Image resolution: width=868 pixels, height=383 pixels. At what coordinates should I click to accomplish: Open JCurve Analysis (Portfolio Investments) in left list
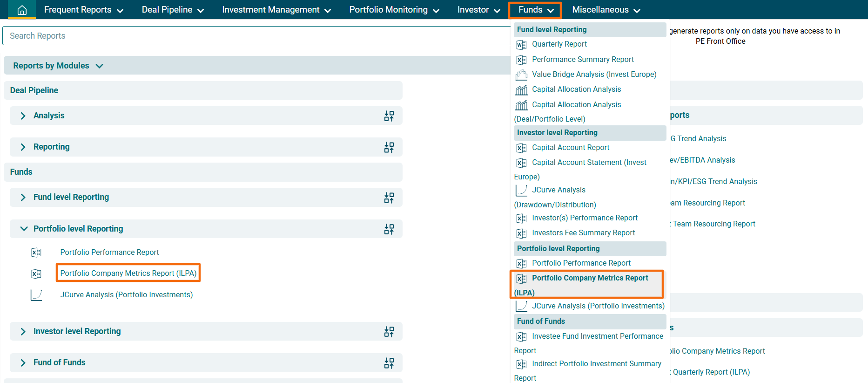(x=126, y=294)
